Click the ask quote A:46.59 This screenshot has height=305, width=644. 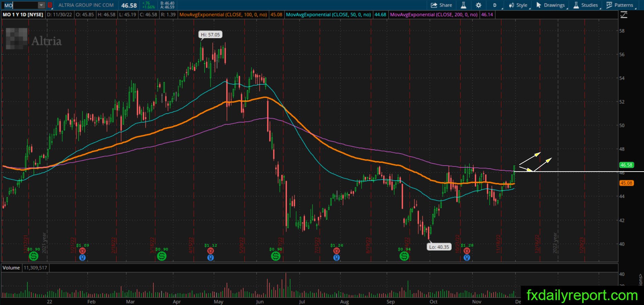(167, 7)
